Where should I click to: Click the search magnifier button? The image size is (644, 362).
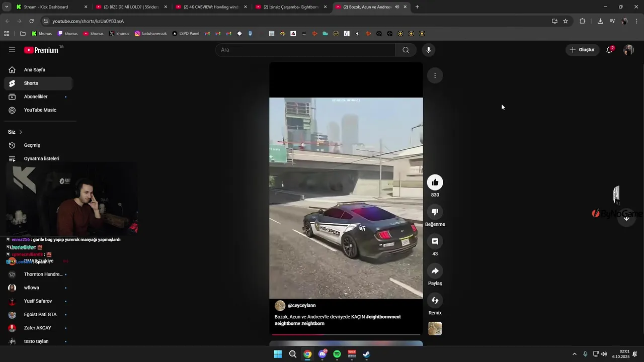406,50
